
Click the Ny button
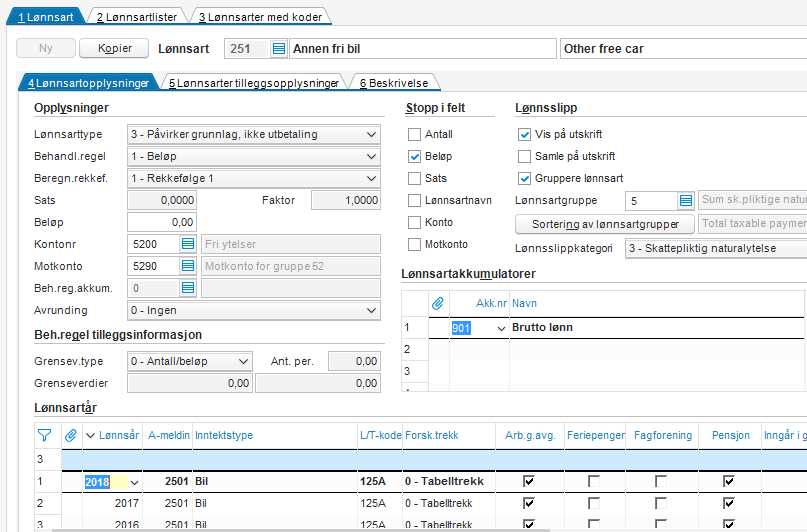coord(46,48)
